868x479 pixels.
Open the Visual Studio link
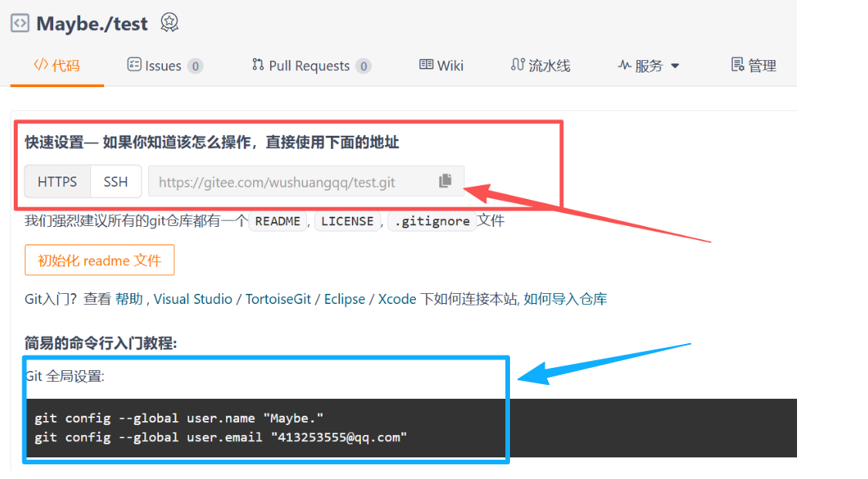point(193,299)
